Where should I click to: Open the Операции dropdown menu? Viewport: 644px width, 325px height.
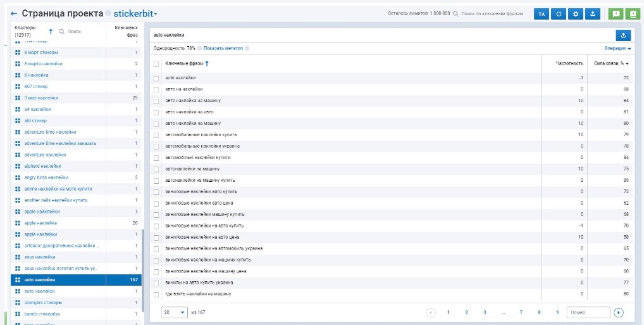617,48
